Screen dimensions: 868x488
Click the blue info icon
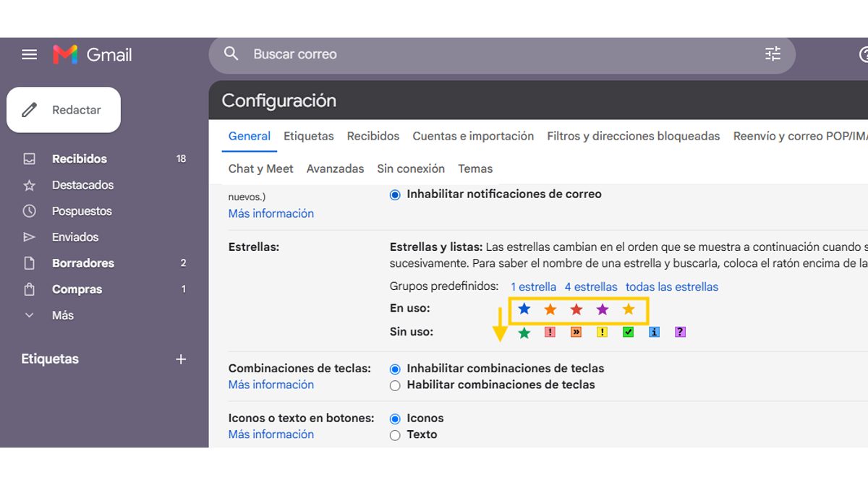[654, 333]
